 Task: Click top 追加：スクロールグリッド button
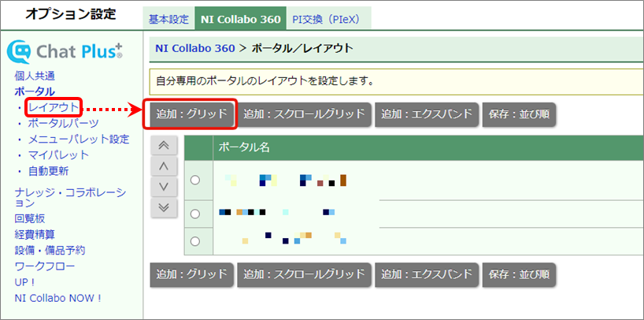tap(305, 114)
